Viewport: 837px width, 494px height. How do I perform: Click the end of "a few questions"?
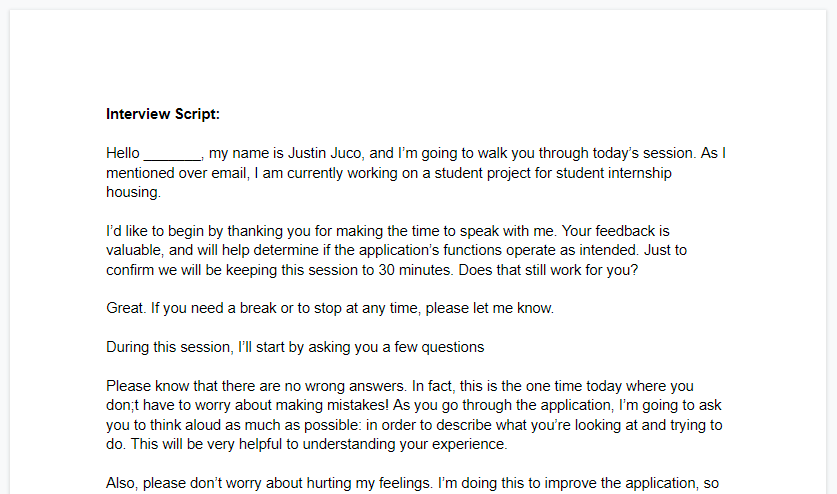point(484,347)
